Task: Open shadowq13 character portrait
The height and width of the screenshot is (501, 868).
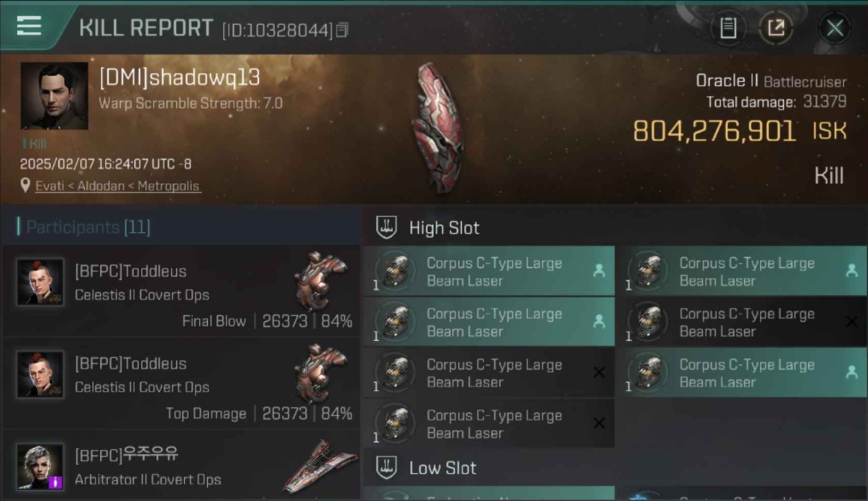Action: (54, 96)
